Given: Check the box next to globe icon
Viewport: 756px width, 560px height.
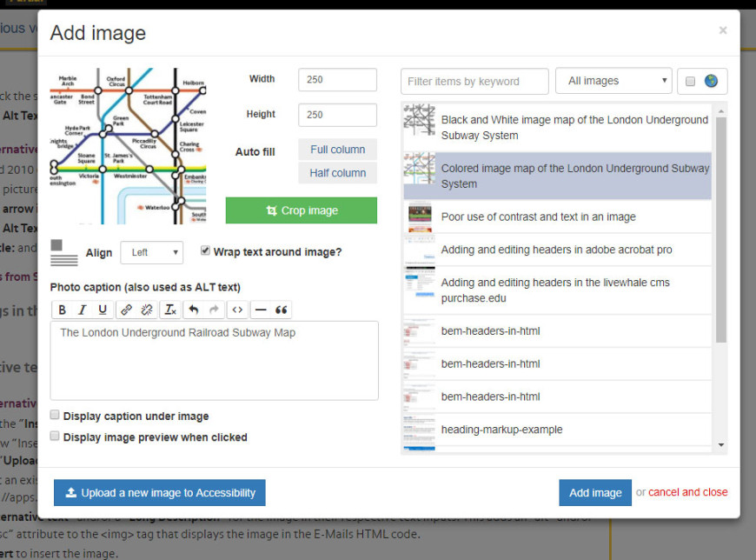Looking at the screenshot, I should [691, 81].
